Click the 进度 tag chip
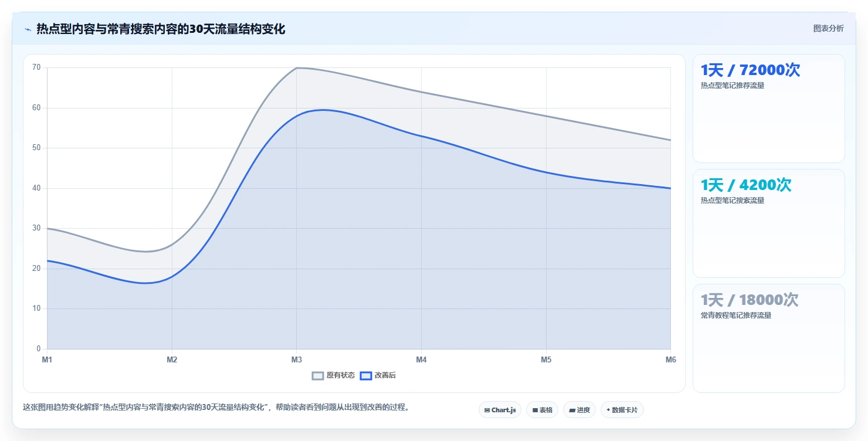868x441 pixels. coord(579,410)
